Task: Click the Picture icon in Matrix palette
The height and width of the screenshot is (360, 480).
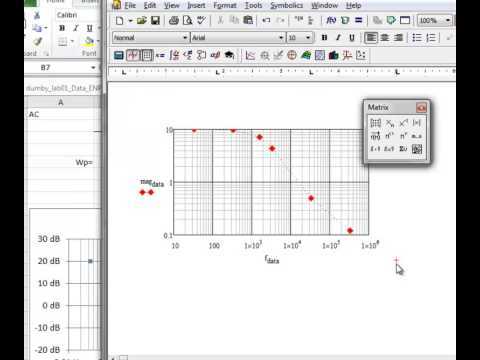Action: coord(417,149)
